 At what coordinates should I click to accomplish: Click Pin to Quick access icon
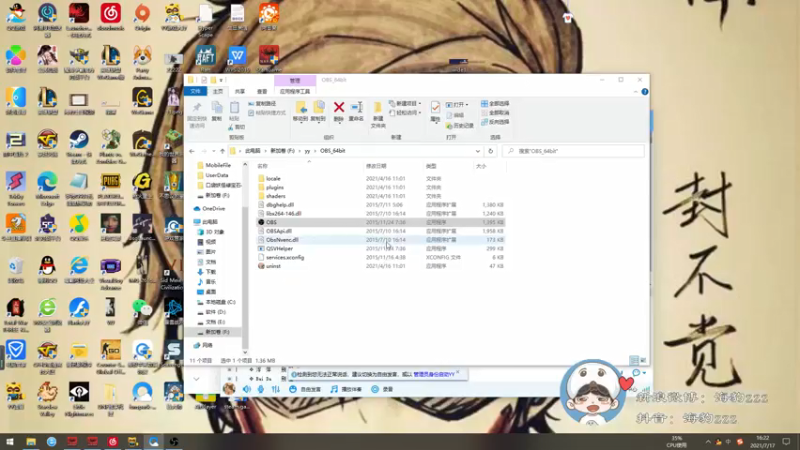click(197, 114)
